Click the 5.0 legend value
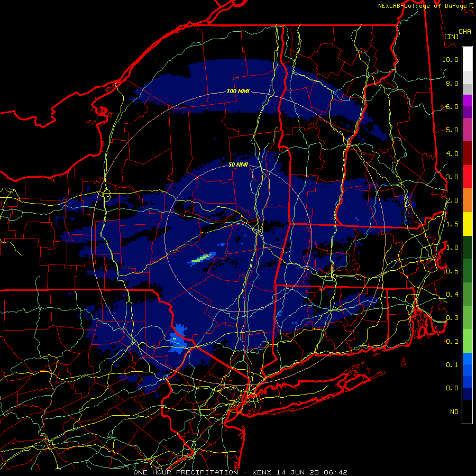Viewport: 476px width, 476px height. pyautogui.click(x=452, y=130)
